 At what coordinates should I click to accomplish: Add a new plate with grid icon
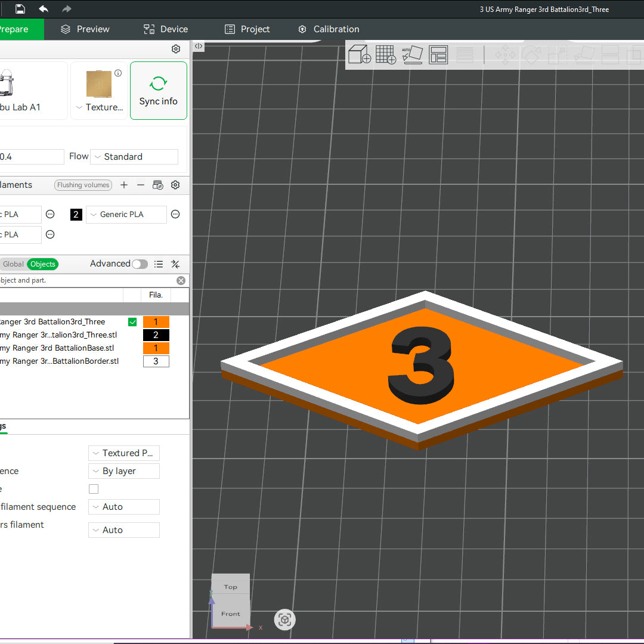[386, 54]
